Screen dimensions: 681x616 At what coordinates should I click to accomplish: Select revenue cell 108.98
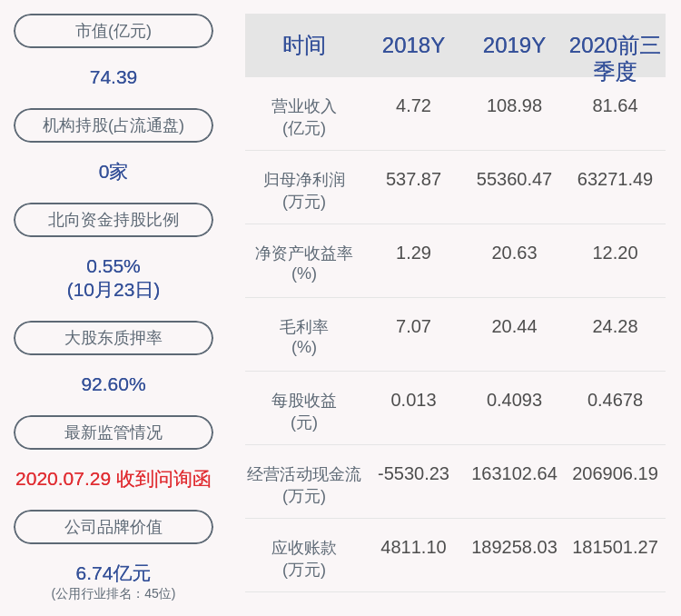[x=514, y=106]
